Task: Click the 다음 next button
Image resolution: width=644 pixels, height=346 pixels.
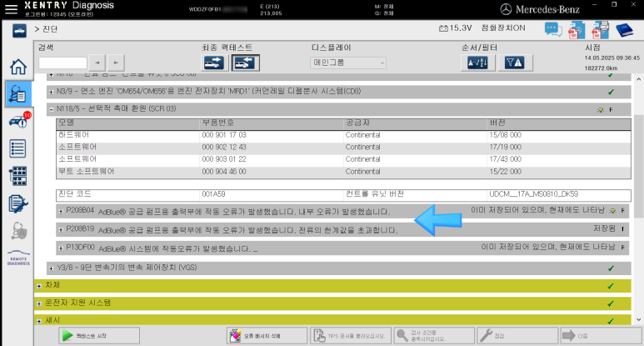Action: [x=601, y=336]
